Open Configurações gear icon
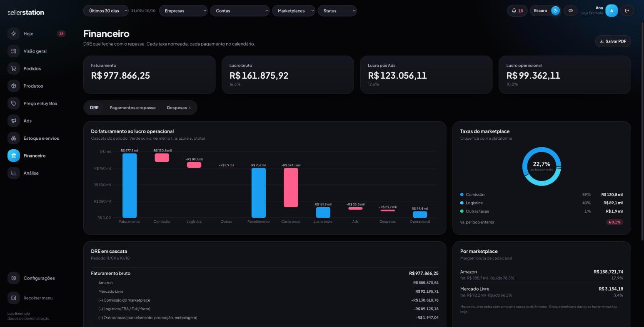 (x=14, y=278)
